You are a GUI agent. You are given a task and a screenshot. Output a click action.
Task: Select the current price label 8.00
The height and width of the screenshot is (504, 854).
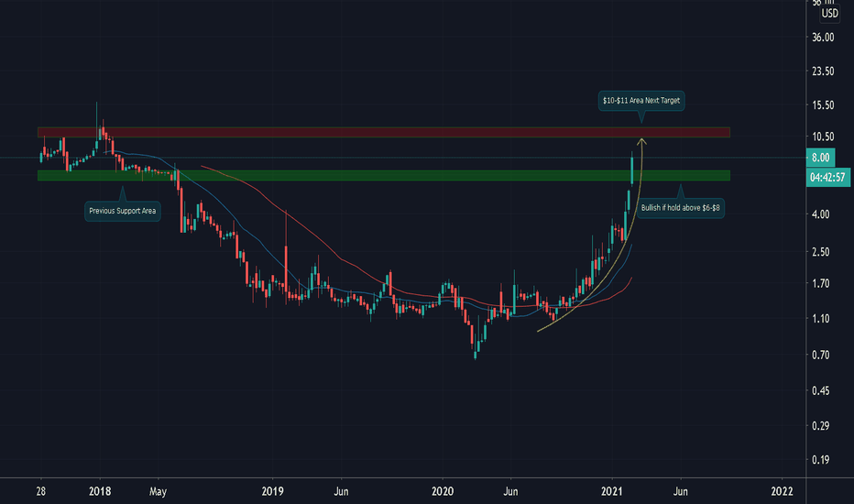point(820,158)
